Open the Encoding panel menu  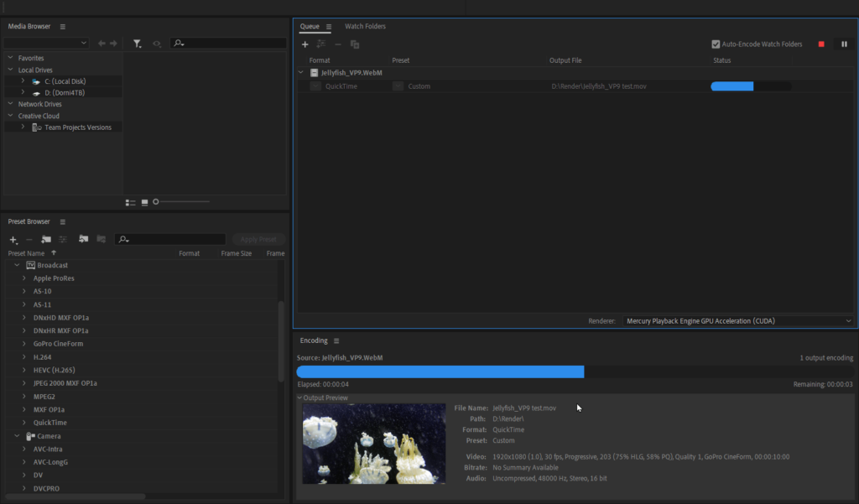point(336,341)
